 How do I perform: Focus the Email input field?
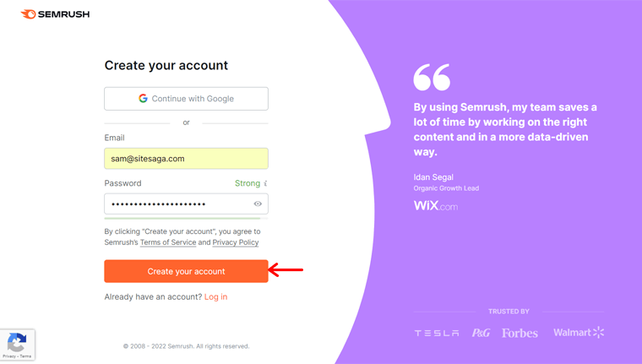187,159
